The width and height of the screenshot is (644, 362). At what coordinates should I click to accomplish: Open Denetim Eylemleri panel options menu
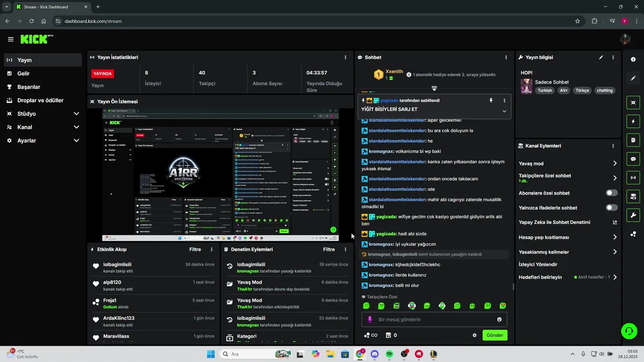[345, 249]
